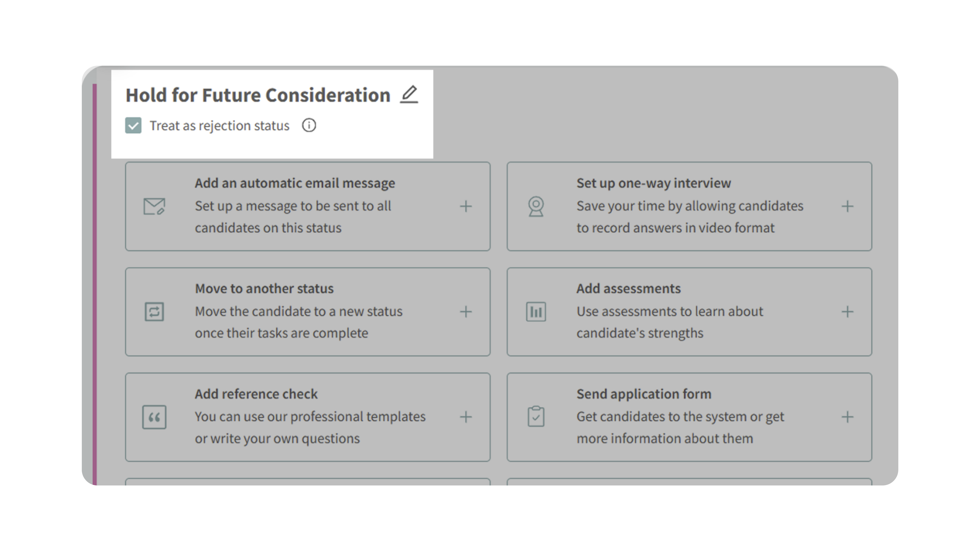Screen dimensions: 980x551
Task: Open the Add an automatic email message heading
Action: (295, 183)
